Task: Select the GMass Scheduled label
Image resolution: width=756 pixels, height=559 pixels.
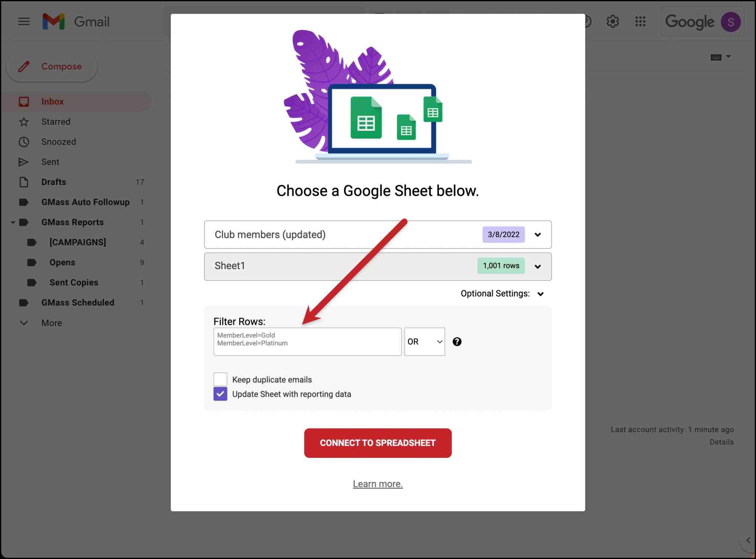Action: 78,302
